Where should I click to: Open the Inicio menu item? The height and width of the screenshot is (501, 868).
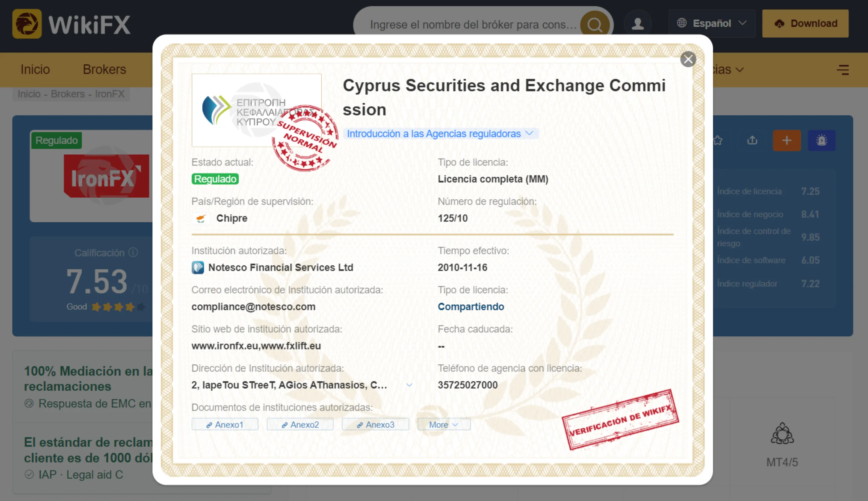coord(35,69)
